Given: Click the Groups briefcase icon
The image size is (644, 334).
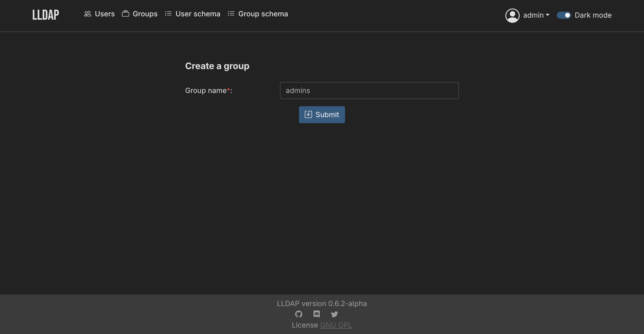Looking at the screenshot, I should [x=126, y=14].
